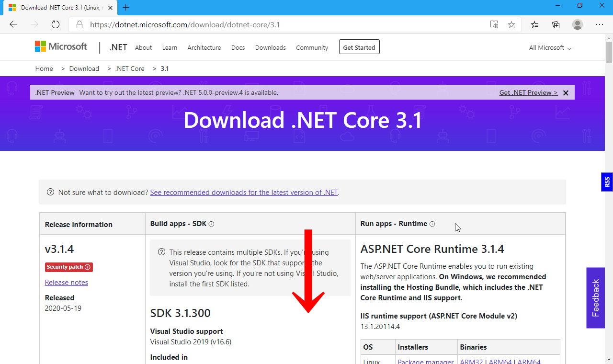
Task: Click the info icon beside Build apps - SDK
Action: pyautogui.click(x=211, y=224)
